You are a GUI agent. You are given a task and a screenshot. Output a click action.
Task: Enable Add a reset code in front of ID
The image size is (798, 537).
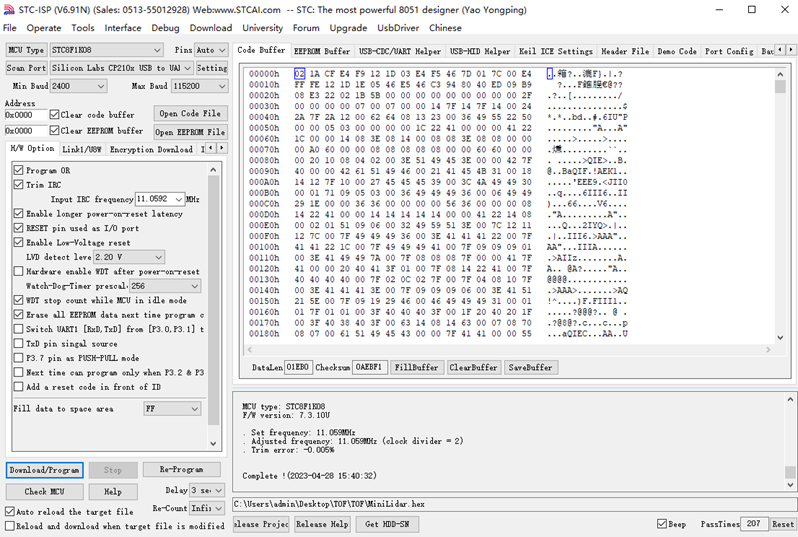19,387
